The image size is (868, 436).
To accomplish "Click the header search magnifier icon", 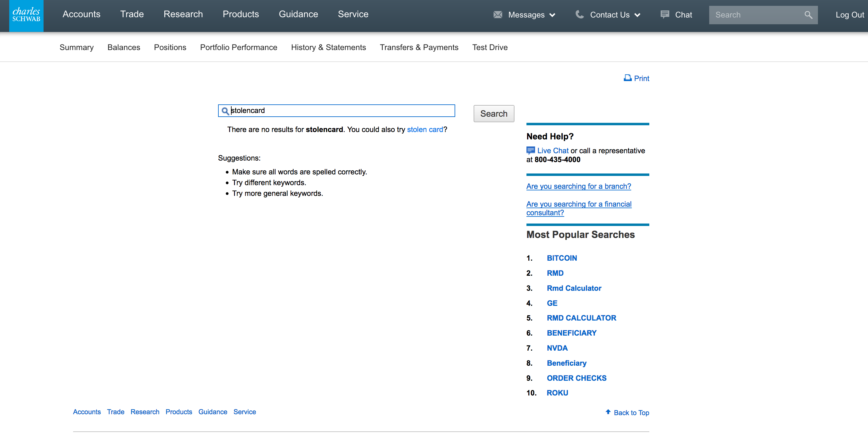I will click(808, 15).
